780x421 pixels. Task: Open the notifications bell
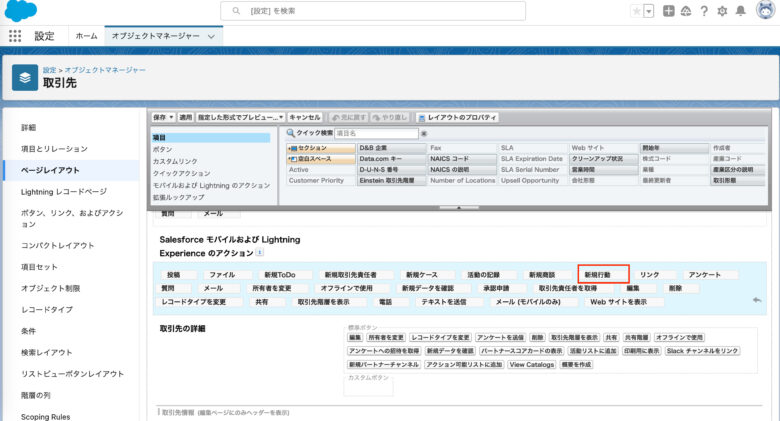(x=741, y=11)
